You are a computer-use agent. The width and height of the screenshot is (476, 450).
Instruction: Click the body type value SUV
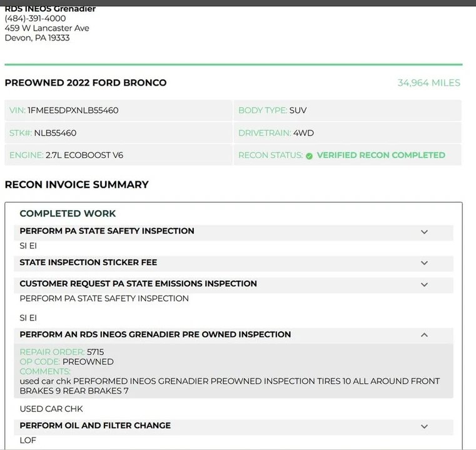tap(298, 111)
